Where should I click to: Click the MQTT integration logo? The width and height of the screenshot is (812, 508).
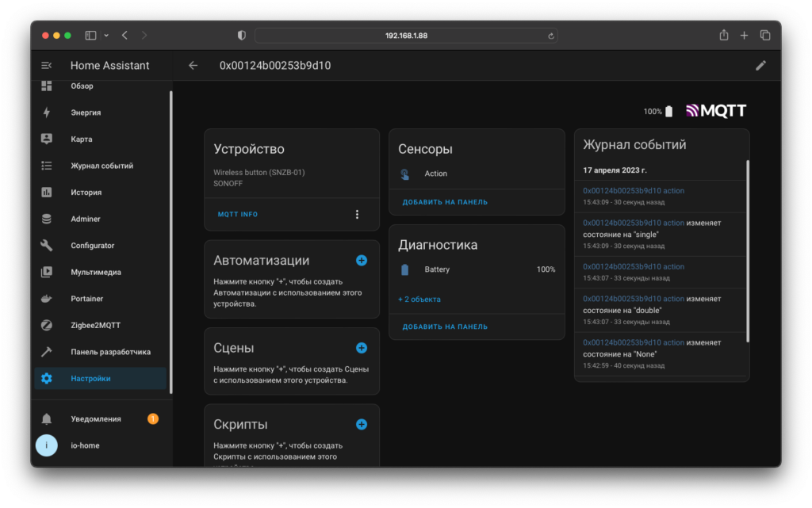716,111
